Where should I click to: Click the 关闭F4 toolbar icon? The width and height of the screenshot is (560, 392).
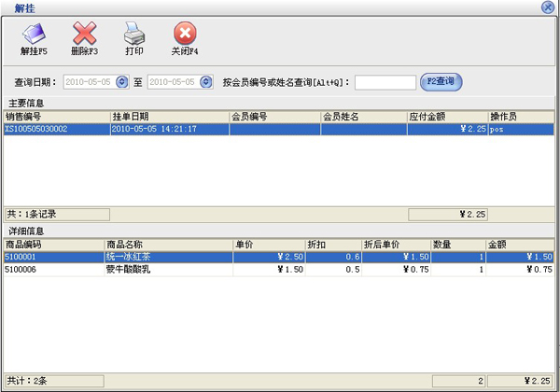pyautogui.click(x=185, y=36)
